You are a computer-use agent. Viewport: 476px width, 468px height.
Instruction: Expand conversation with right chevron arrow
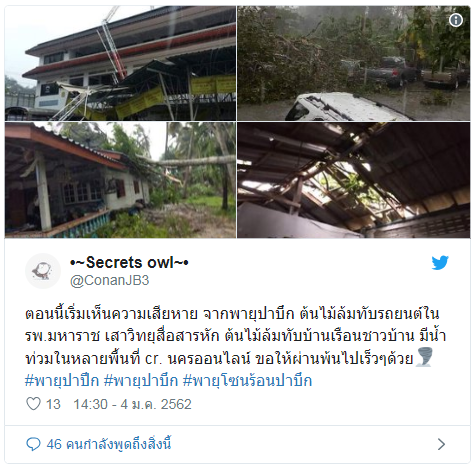click(441, 444)
